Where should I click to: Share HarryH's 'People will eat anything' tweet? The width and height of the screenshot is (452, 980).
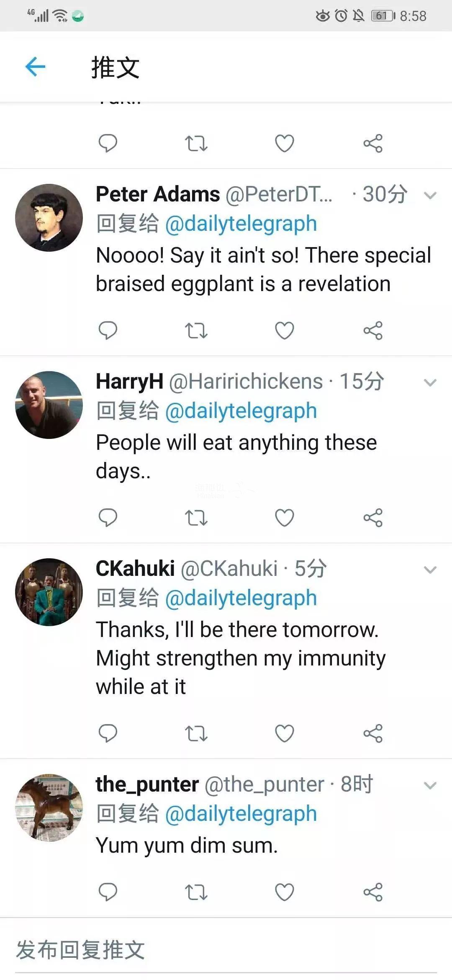coord(372,518)
